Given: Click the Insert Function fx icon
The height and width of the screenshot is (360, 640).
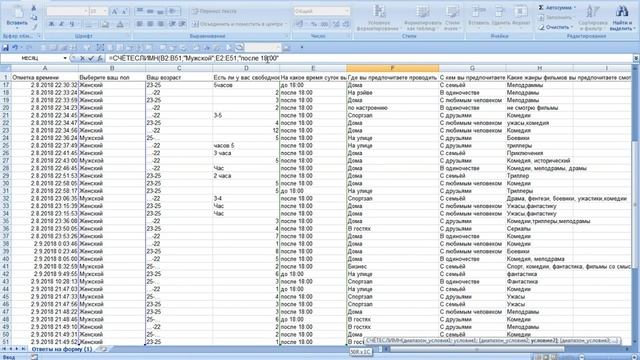Looking at the screenshot, I should coord(100,59).
